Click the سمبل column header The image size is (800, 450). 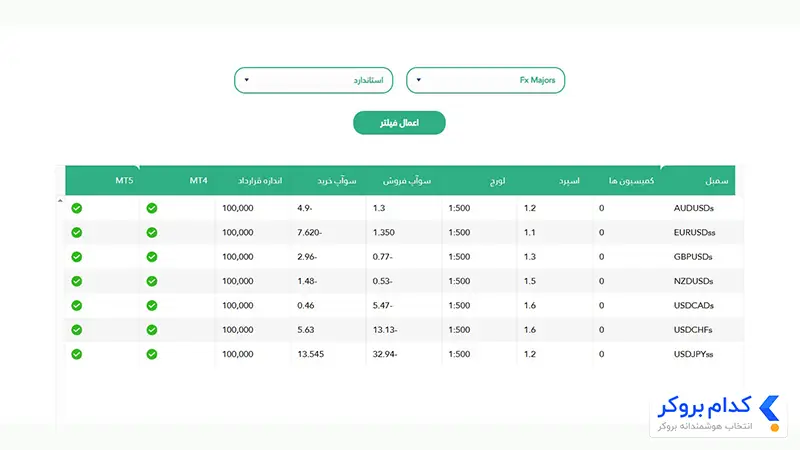click(716, 181)
